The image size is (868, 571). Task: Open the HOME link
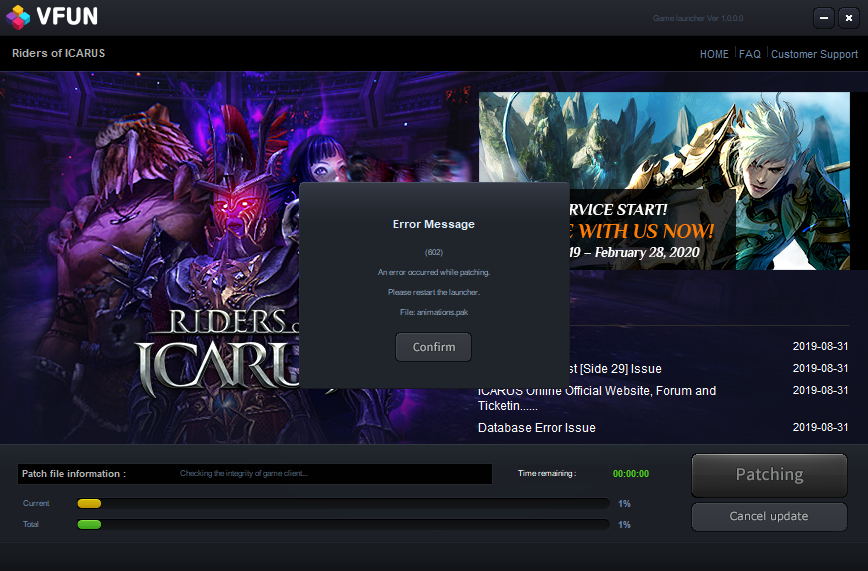(x=714, y=54)
